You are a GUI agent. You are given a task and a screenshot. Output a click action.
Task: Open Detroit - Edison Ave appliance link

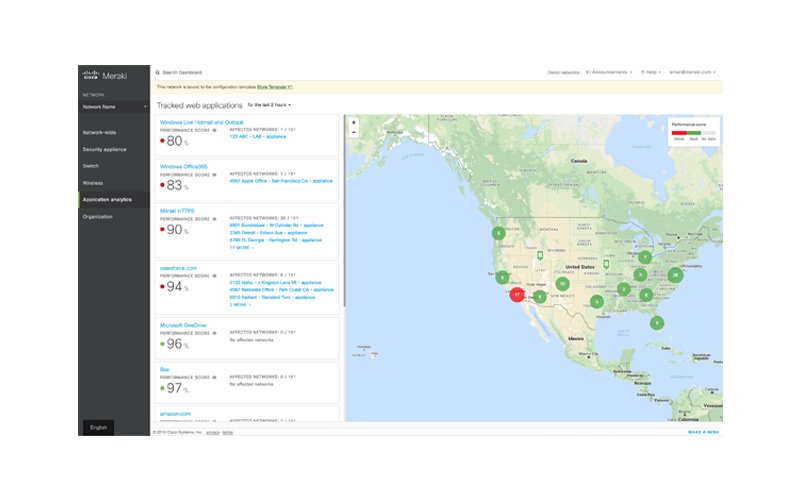(268, 233)
